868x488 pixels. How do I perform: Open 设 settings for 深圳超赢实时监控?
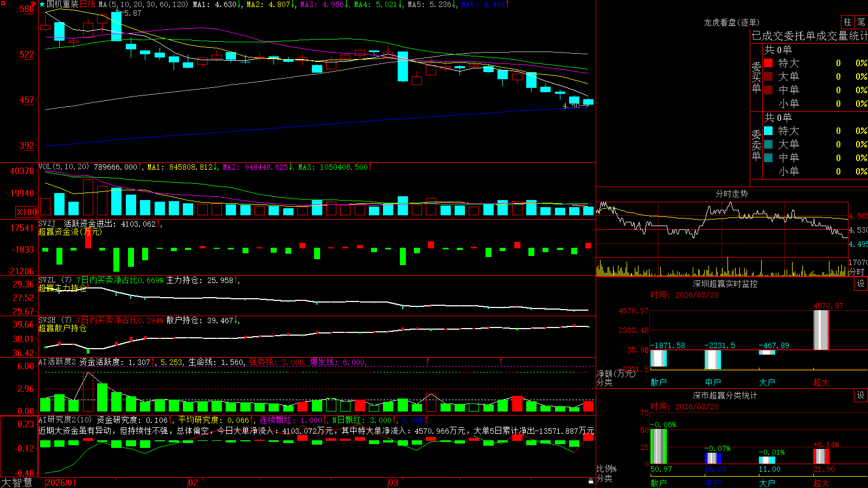pos(861,284)
